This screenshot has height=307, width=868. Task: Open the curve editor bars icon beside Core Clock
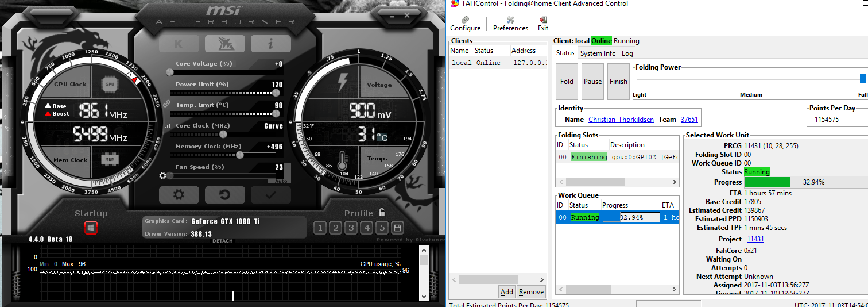[x=167, y=126]
